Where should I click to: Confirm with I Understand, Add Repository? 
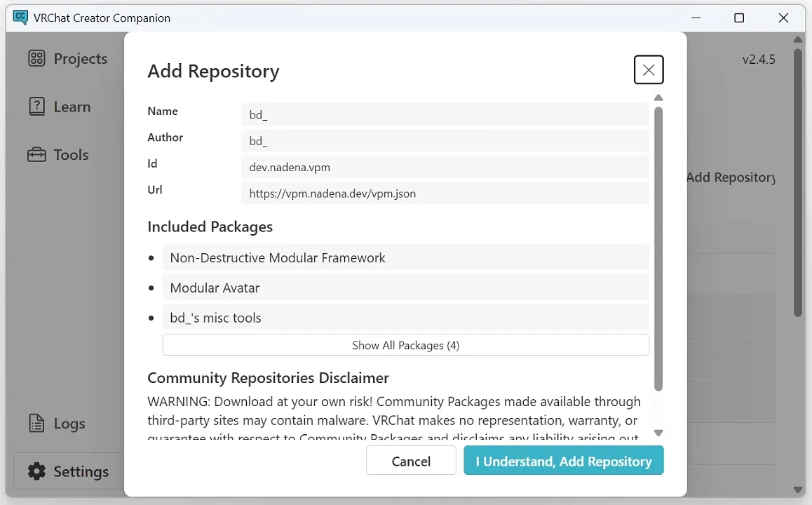tap(564, 460)
